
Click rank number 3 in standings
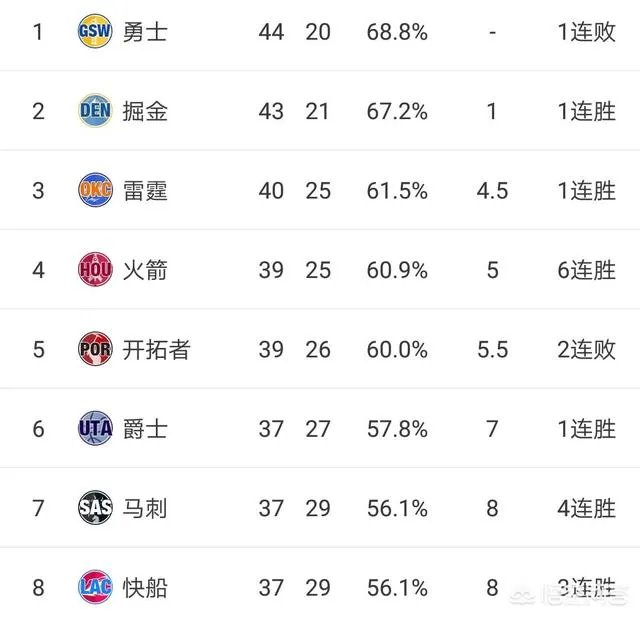(39, 190)
